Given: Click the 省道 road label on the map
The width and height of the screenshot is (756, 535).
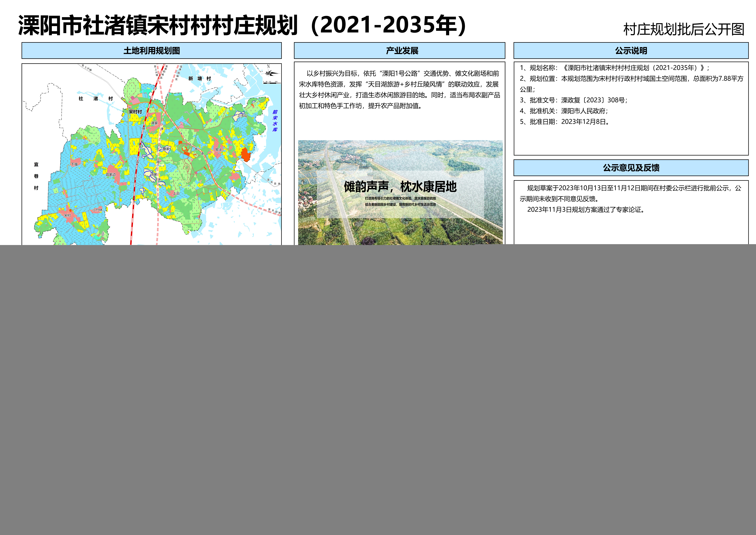Looking at the screenshot, I should click(x=199, y=151).
